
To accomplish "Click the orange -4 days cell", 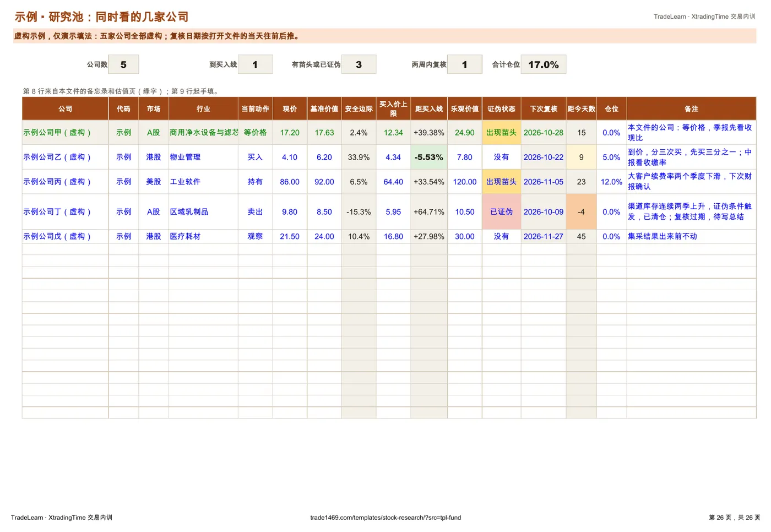I will coord(581,212).
